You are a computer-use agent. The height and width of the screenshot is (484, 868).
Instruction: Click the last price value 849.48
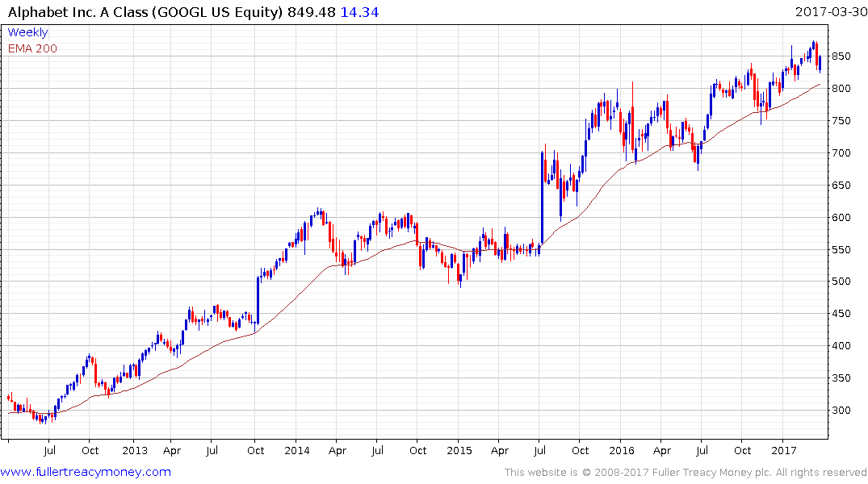pos(312,12)
